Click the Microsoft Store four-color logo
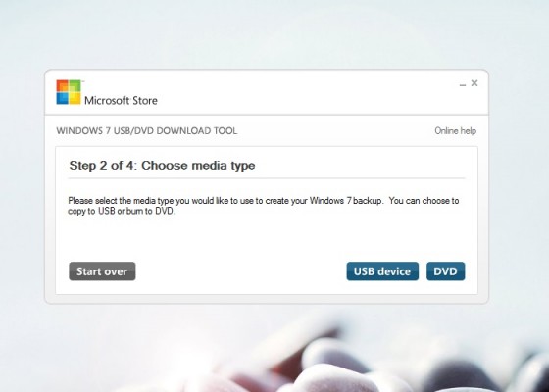Screen dimensions: 549x392 pos(69,92)
